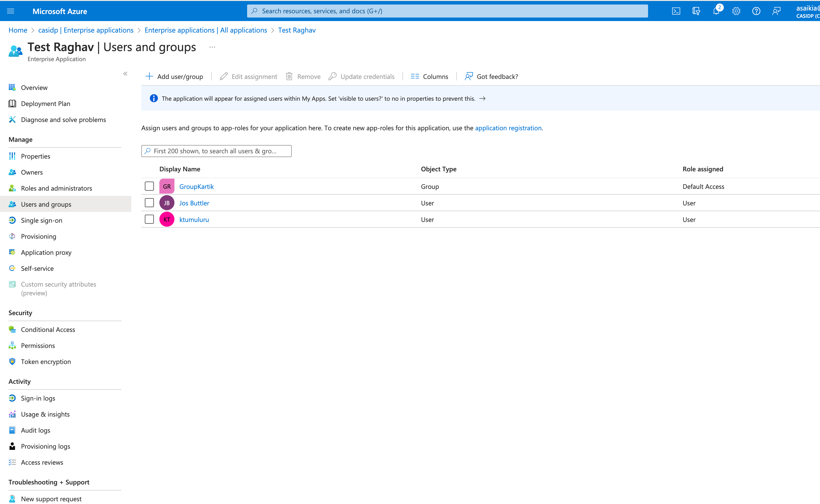Open Single sign-on menu item
Screen dimensions: 820x504
tap(41, 220)
